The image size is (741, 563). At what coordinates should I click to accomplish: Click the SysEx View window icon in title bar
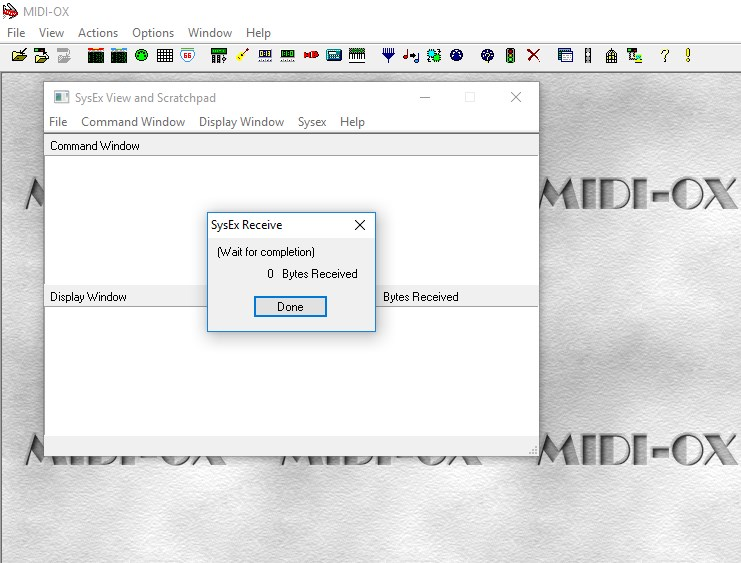61,97
